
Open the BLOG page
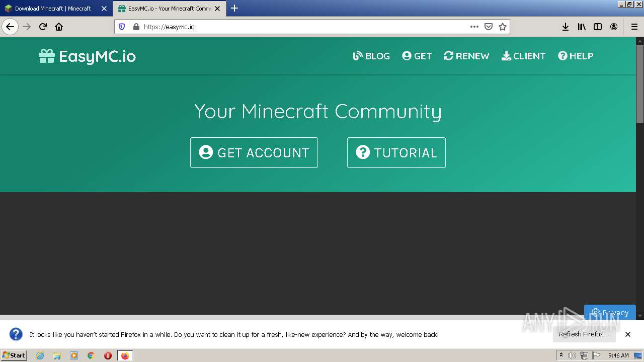click(x=371, y=56)
